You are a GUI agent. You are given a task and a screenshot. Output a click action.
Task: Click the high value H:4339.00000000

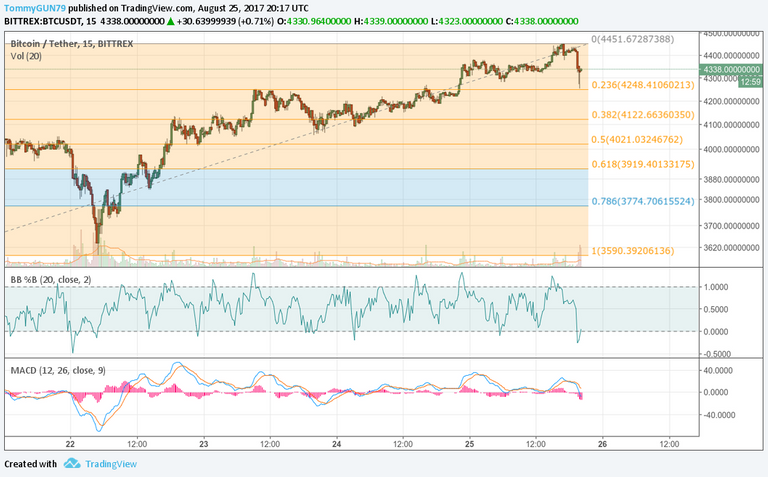pyautogui.click(x=391, y=22)
